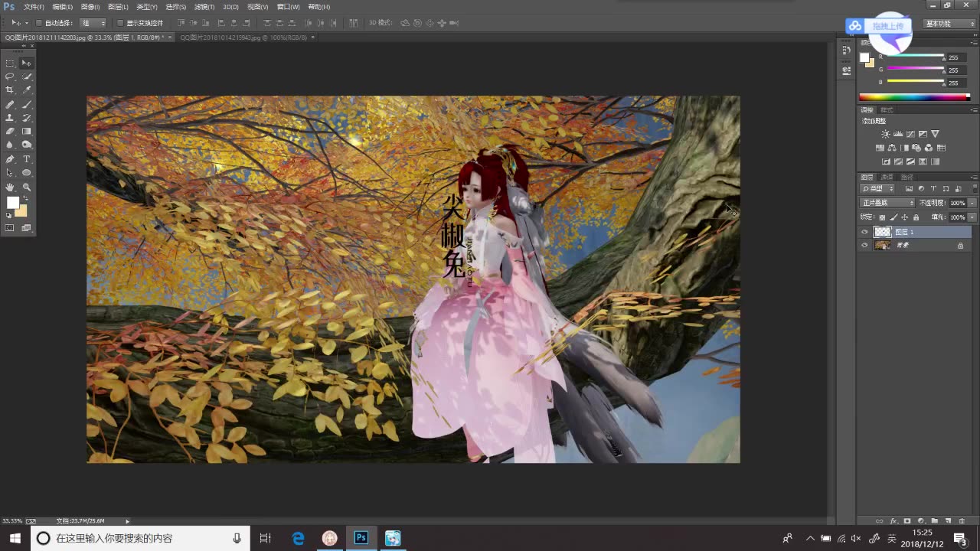
Task: Hide 图层 1 with its eye icon
Action: coord(864,232)
